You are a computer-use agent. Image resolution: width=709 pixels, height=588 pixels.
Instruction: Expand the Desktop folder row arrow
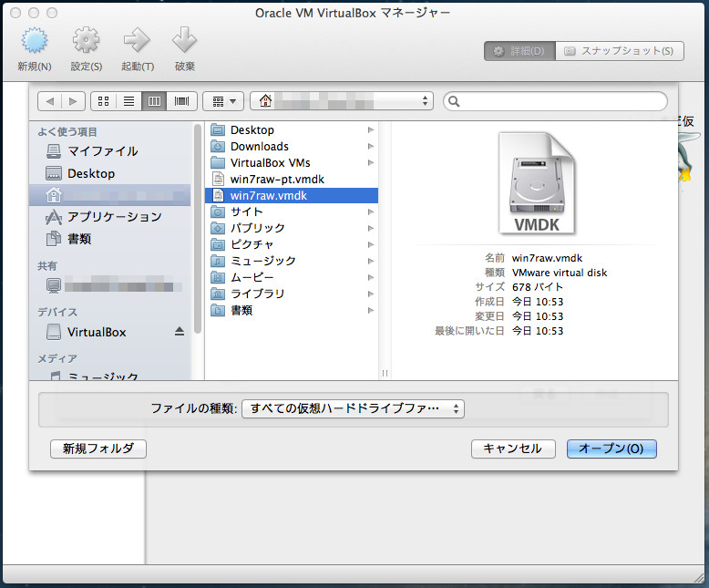[x=371, y=130]
